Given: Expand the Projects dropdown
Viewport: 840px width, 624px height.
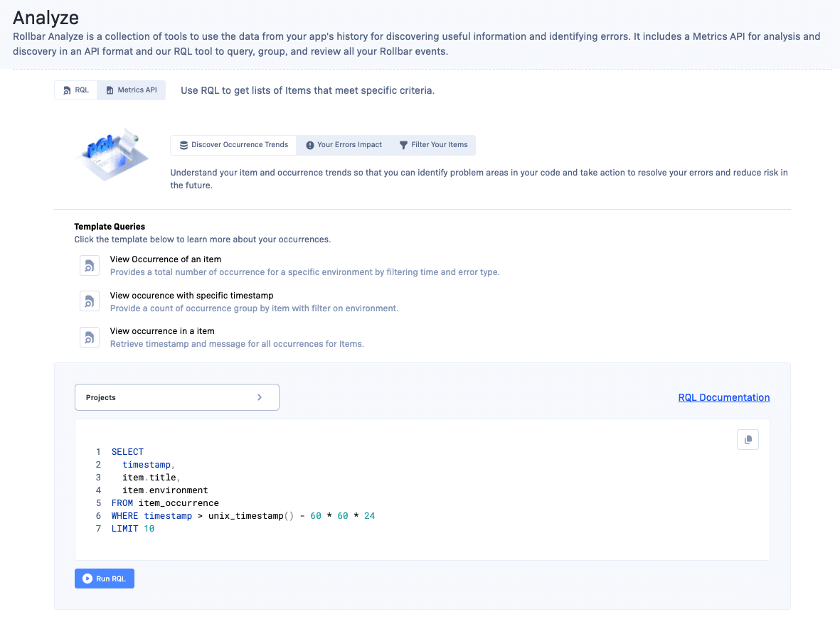Looking at the screenshot, I should point(176,397).
